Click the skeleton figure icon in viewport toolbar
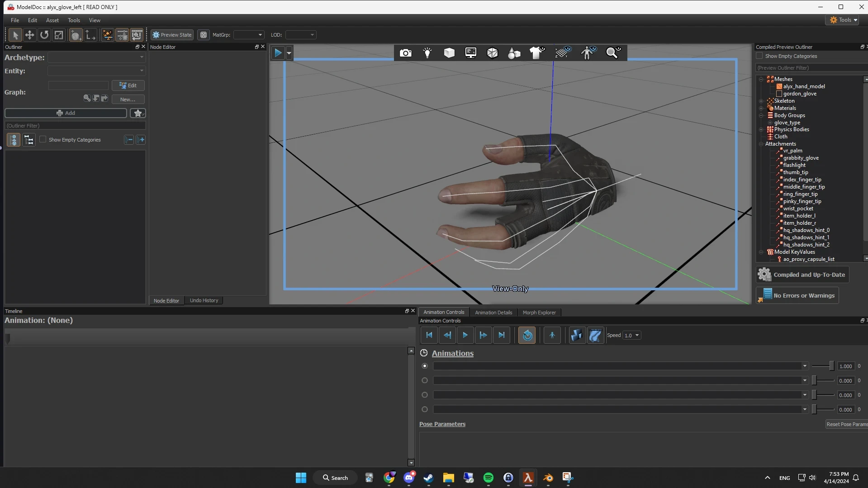This screenshot has height=488, width=868. [x=588, y=53]
